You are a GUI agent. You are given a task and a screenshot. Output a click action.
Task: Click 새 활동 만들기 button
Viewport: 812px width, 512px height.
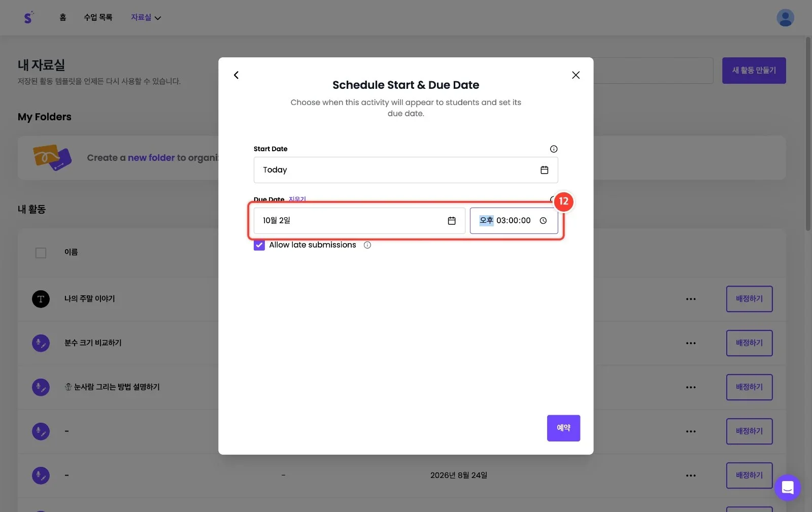(x=754, y=71)
